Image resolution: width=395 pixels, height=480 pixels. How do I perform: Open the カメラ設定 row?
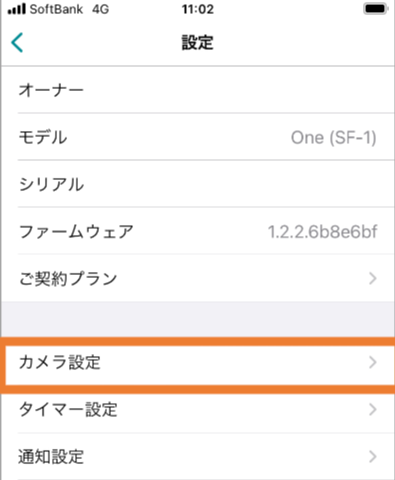pyautogui.click(x=200, y=362)
